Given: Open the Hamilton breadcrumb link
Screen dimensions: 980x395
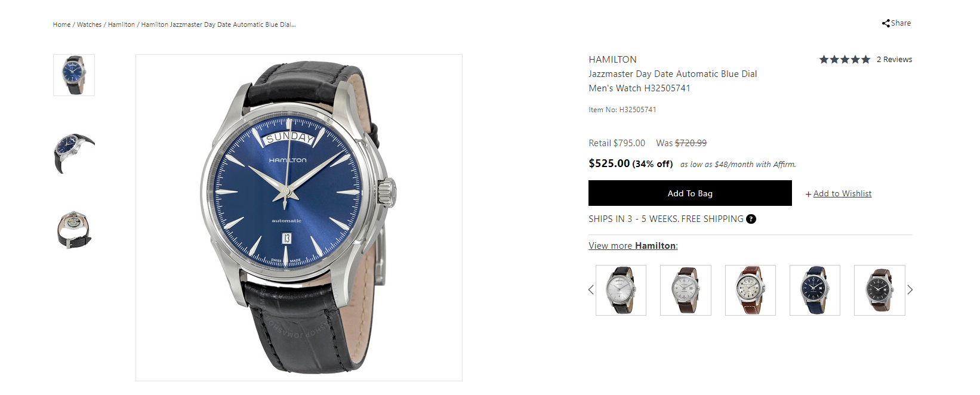Looking at the screenshot, I should (x=121, y=24).
